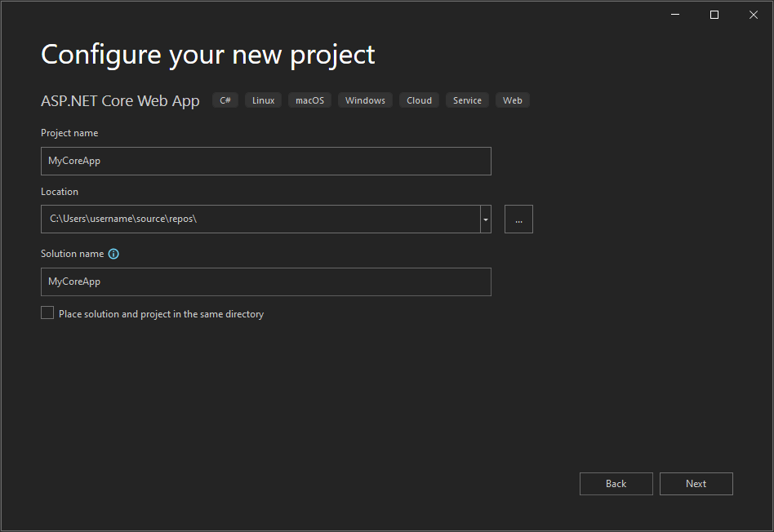This screenshot has width=774, height=532.
Task: Open the Location history dropdown
Action: 485,219
